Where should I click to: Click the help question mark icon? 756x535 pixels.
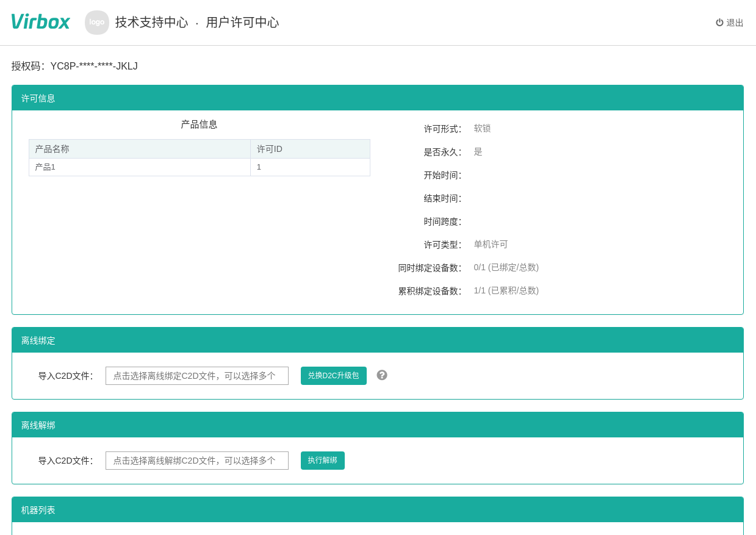coord(382,375)
